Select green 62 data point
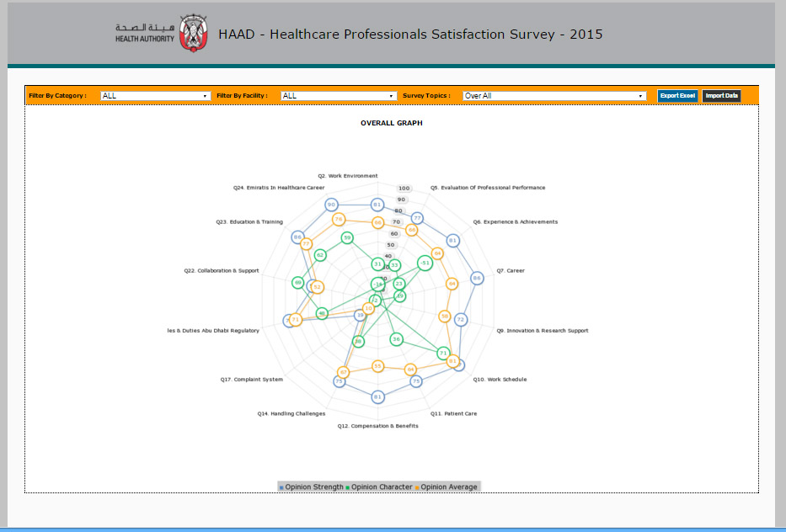786x532 pixels. point(320,255)
